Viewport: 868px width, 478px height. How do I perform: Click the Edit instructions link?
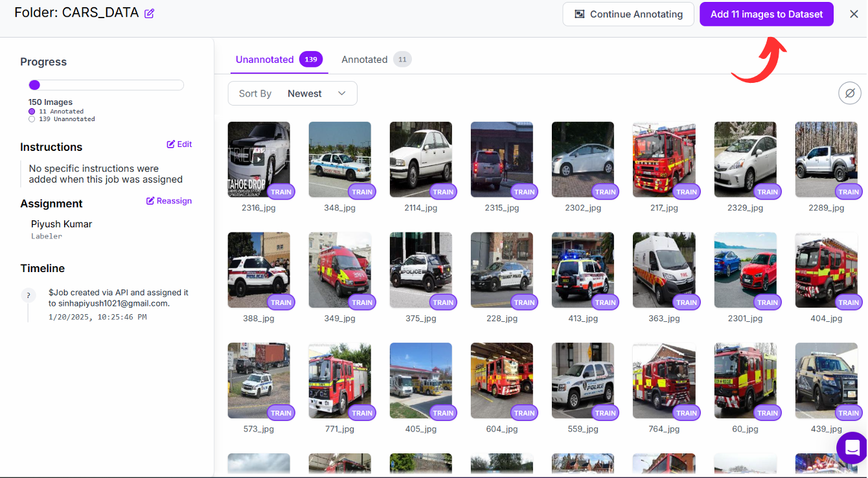[179, 144]
